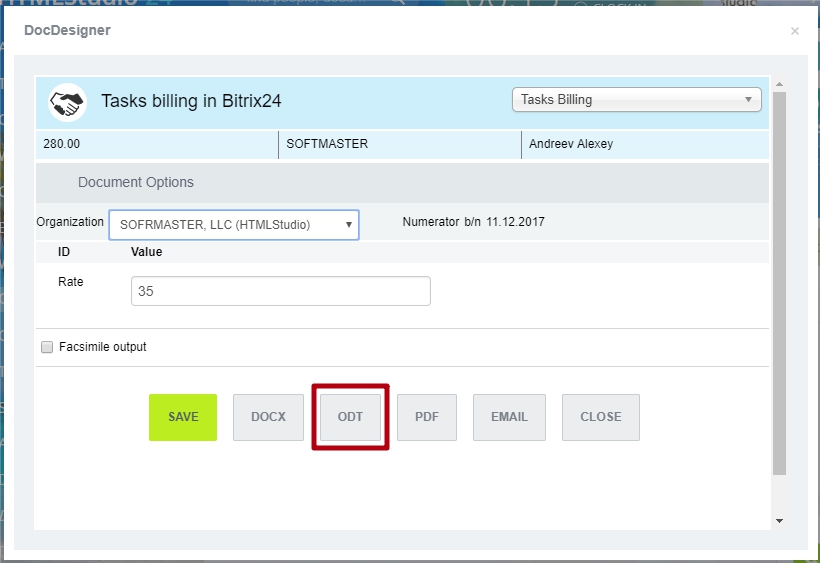Export document as DOCX
Screen dimensions: 820x563
268,417
